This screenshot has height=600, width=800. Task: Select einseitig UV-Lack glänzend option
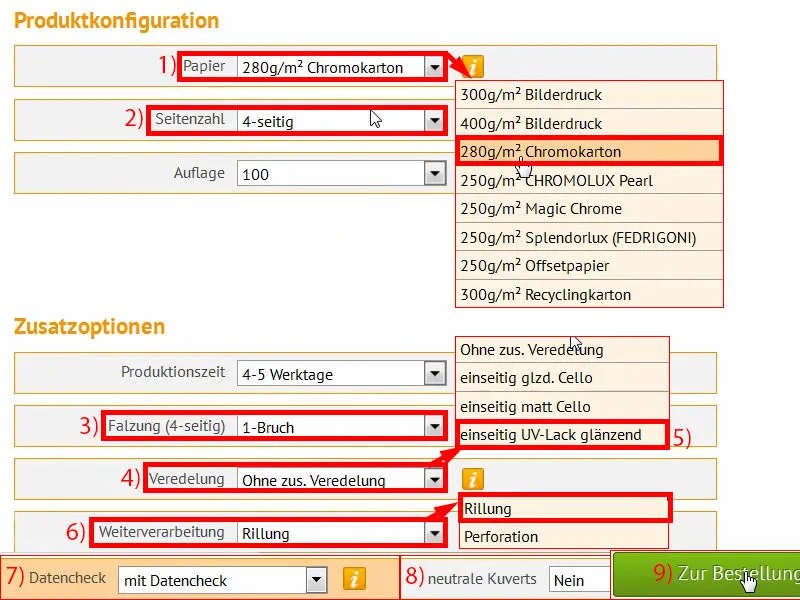point(562,435)
